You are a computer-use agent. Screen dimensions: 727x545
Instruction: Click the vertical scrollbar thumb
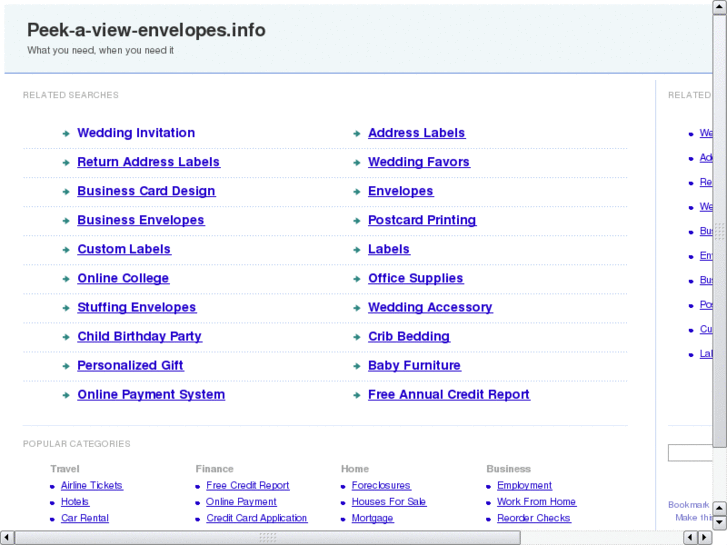pyautogui.click(x=720, y=231)
